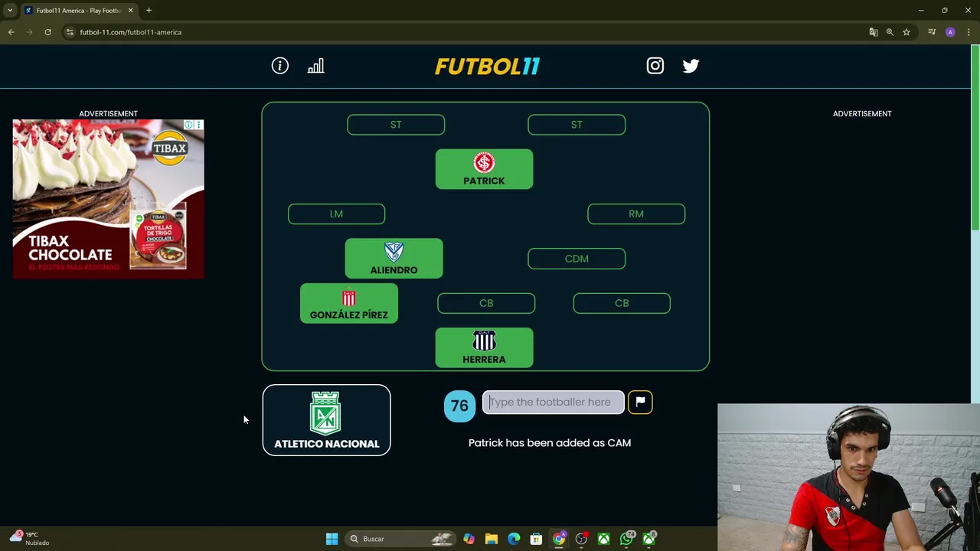Image resolution: width=980 pixels, height=551 pixels.
Task: Open the Chrome profile avatar
Action: (x=950, y=32)
